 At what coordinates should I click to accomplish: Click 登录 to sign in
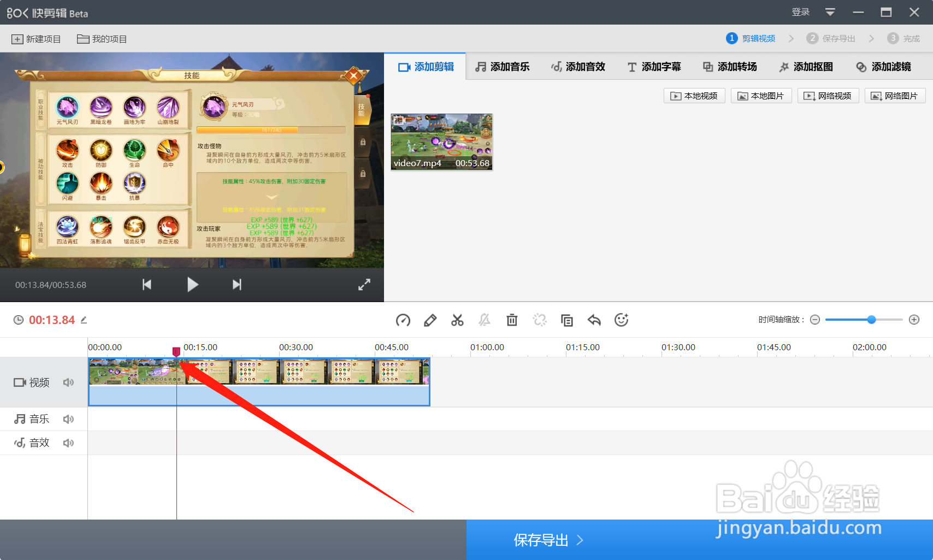point(800,11)
